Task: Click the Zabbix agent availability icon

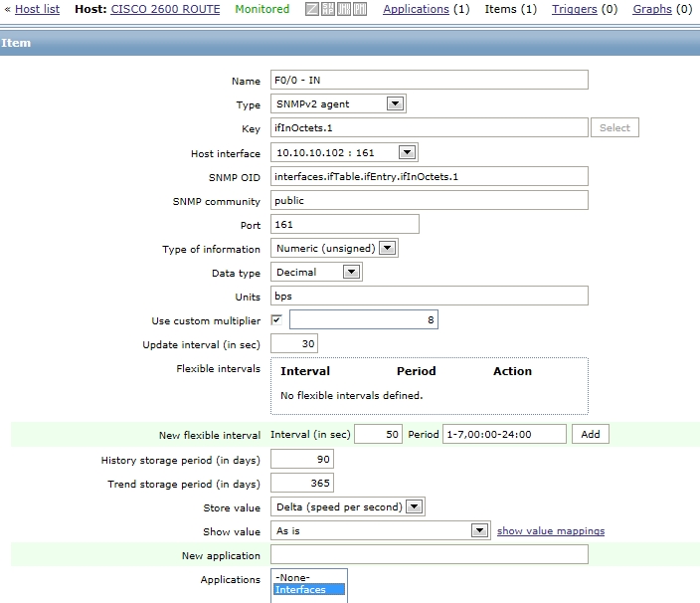Action: tap(312, 9)
